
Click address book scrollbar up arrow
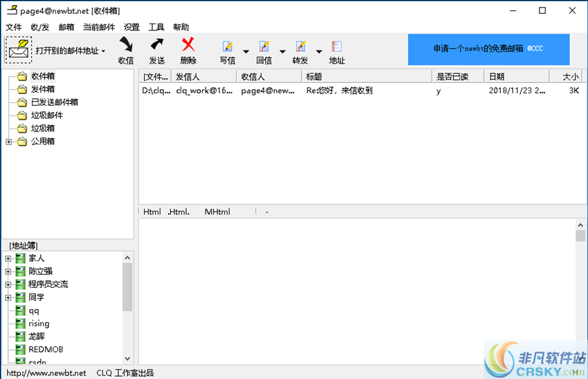[x=127, y=258]
